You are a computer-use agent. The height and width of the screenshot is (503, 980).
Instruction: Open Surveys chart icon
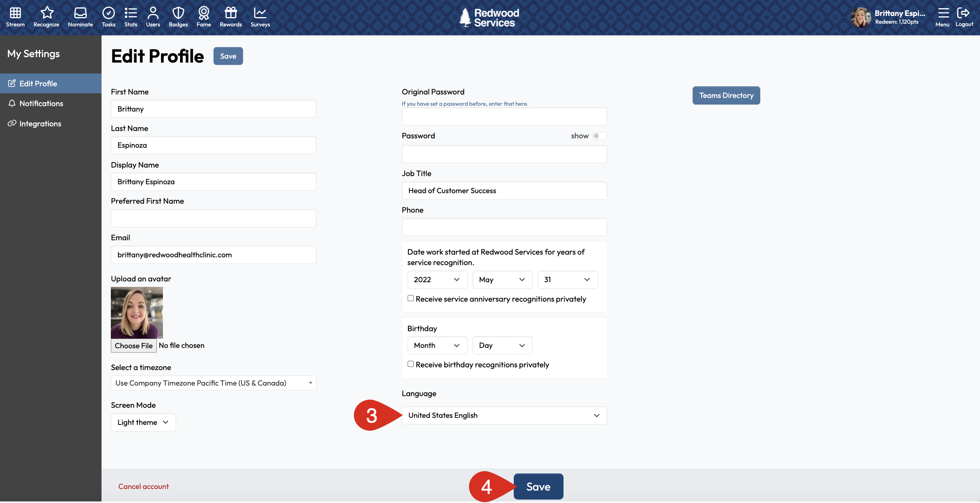pos(260,13)
